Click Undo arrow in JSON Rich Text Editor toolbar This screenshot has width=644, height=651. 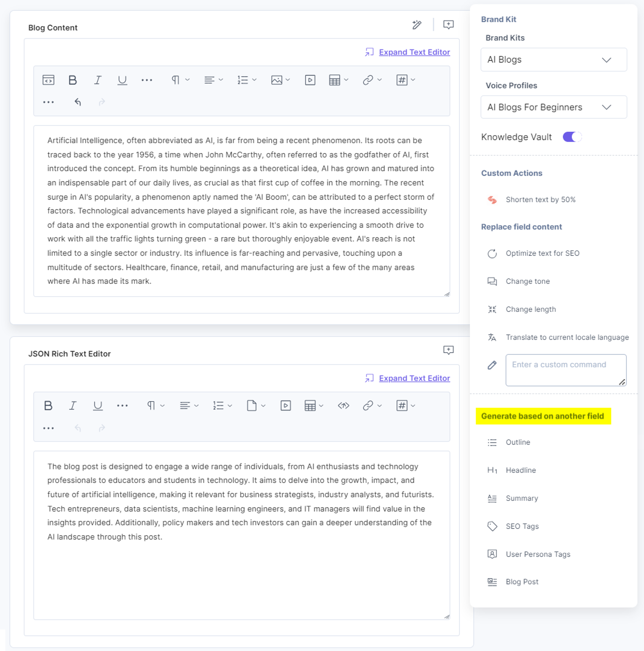77,428
